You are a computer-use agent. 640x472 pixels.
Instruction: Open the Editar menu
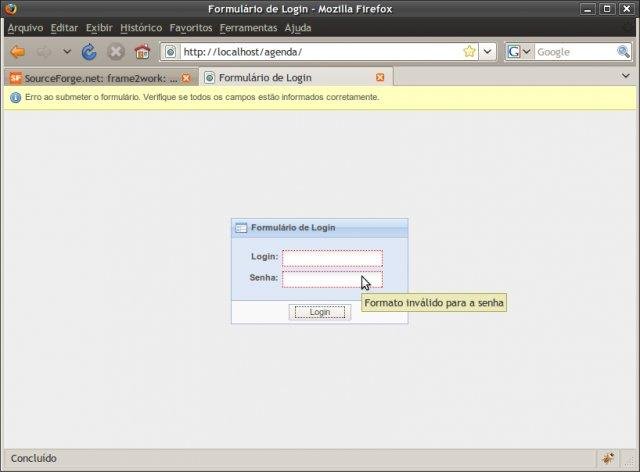[64, 28]
